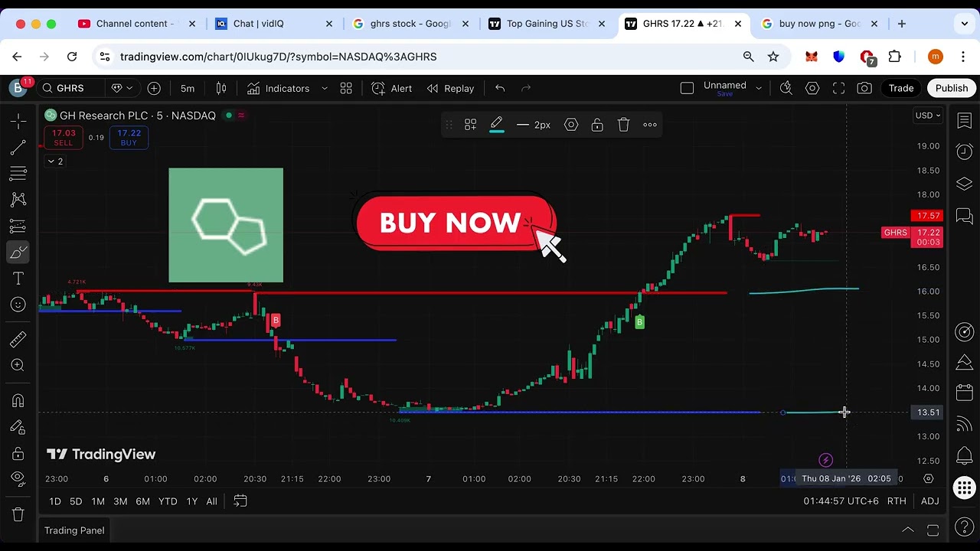Image resolution: width=980 pixels, height=551 pixels.
Task: Open the browser extensions puzzle icon
Action: point(894,57)
